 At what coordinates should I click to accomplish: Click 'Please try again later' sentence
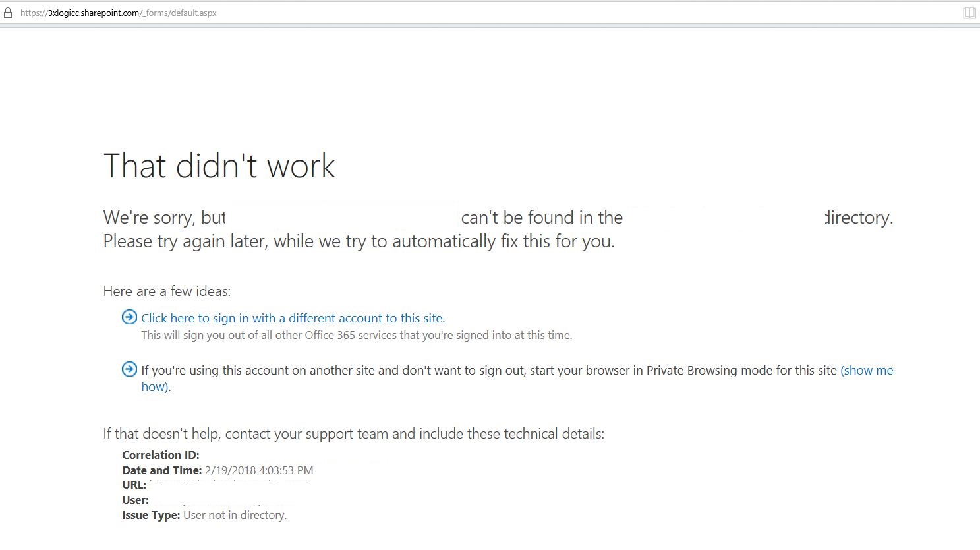[359, 241]
